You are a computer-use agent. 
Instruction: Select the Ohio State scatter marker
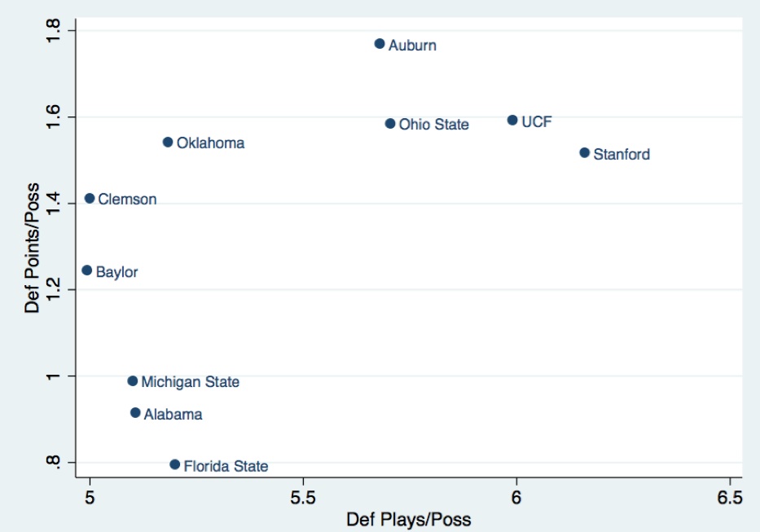click(390, 124)
